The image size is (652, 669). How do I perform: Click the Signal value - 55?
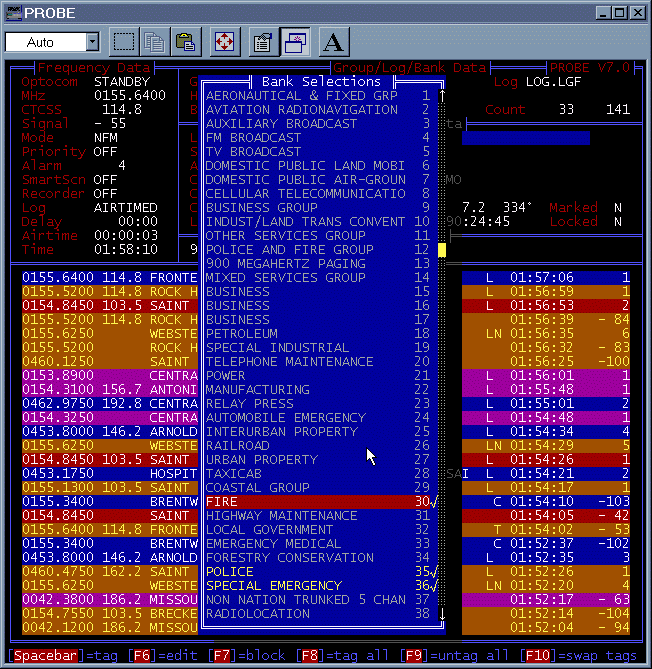pyautogui.click(x=110, y=123)
